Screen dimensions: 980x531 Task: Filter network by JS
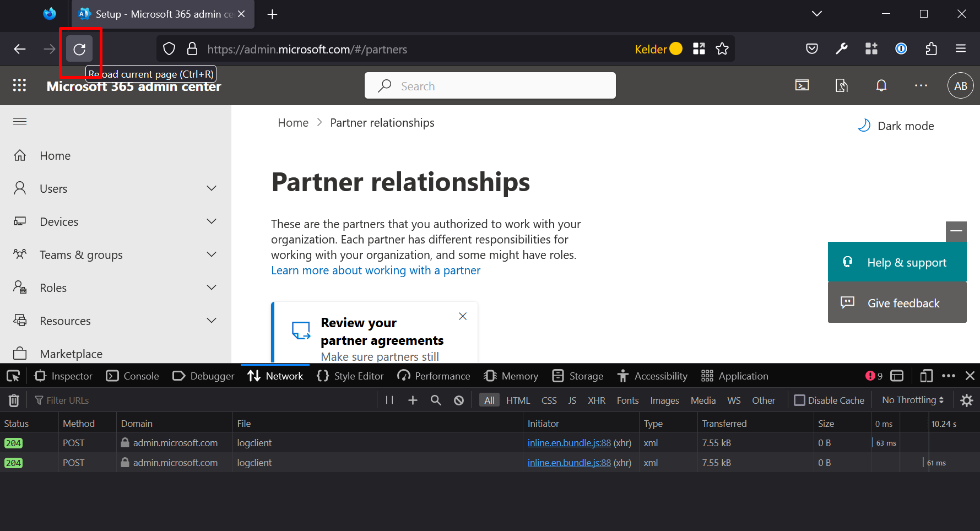572,400
